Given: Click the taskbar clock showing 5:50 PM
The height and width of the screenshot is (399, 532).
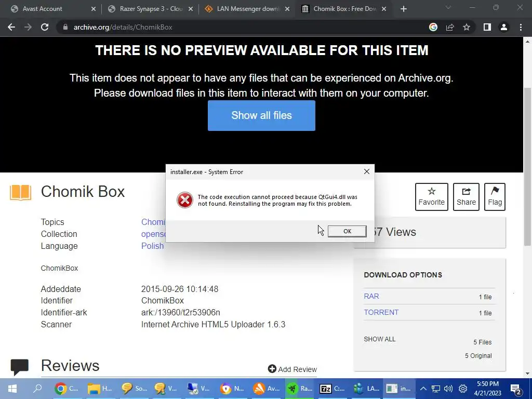Looking at the screenshot, I should click(487, 389).
